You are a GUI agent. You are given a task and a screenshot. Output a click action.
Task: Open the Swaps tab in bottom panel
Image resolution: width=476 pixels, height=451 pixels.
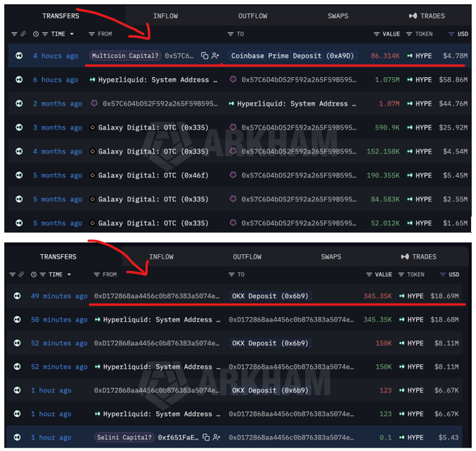331,256
